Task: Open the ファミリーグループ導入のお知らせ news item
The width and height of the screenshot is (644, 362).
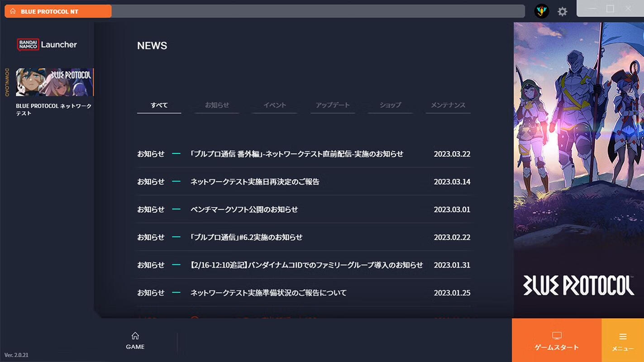Action: [304, 265]
